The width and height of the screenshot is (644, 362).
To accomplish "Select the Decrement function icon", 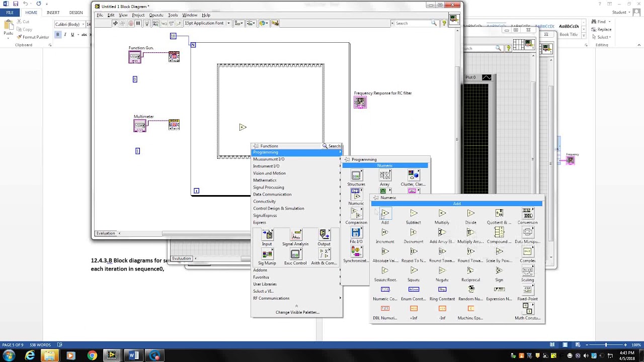I will pos(414,232).
